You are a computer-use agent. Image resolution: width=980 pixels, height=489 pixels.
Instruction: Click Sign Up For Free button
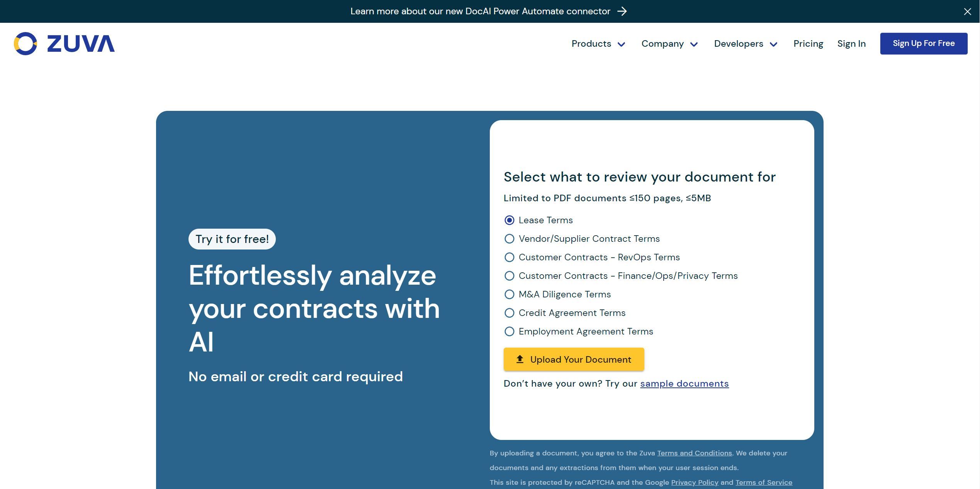(924, 43)
